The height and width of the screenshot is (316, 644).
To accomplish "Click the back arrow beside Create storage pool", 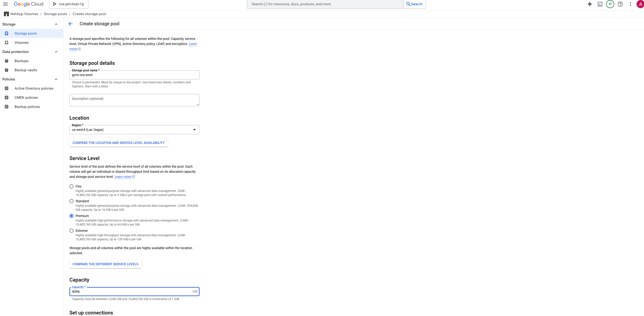I will coord(70,24).
